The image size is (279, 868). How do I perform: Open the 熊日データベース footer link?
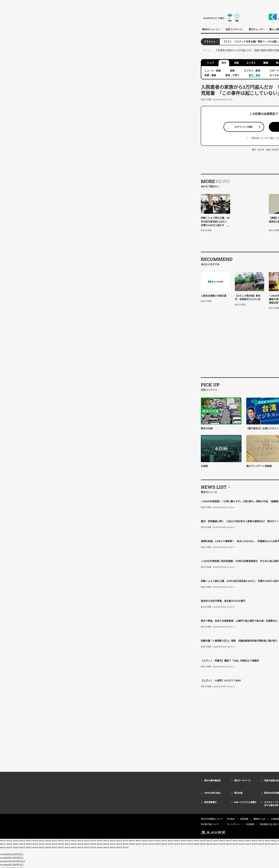pos(242,780)
